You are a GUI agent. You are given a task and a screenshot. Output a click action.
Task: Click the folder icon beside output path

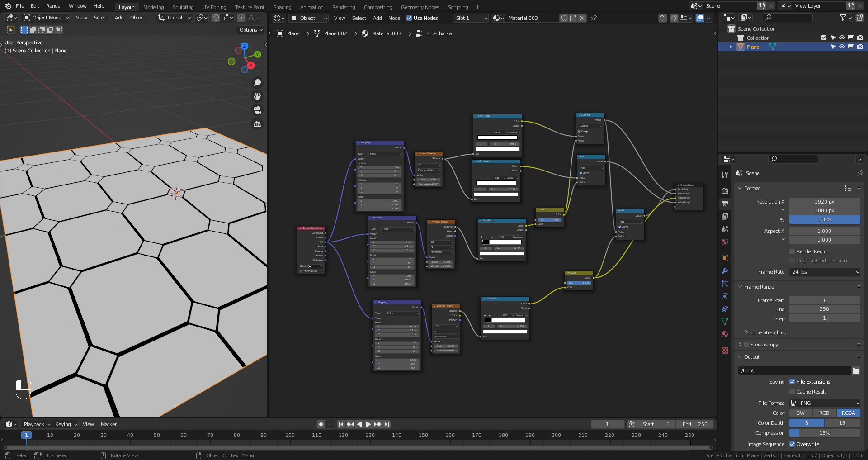pos(856,370)
